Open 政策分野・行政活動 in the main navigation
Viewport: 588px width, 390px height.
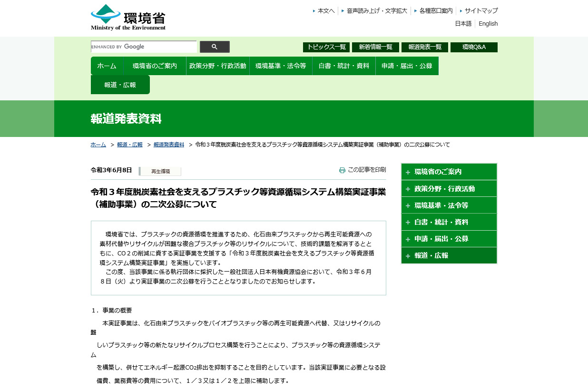pyautogui.click(x=217, y=66)
